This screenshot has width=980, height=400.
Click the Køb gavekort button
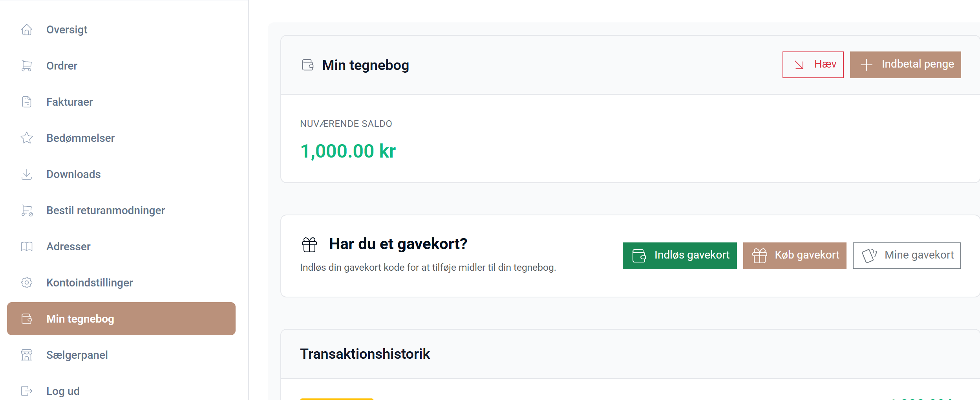tap(795, 256)
